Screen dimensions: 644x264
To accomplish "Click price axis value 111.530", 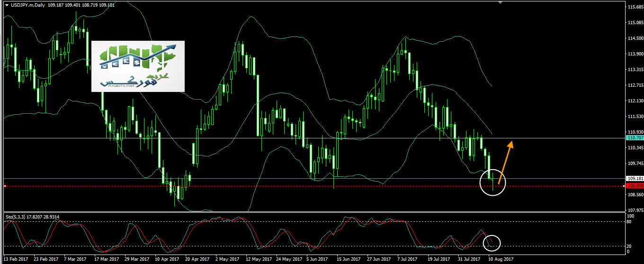I will coord(635,117).
